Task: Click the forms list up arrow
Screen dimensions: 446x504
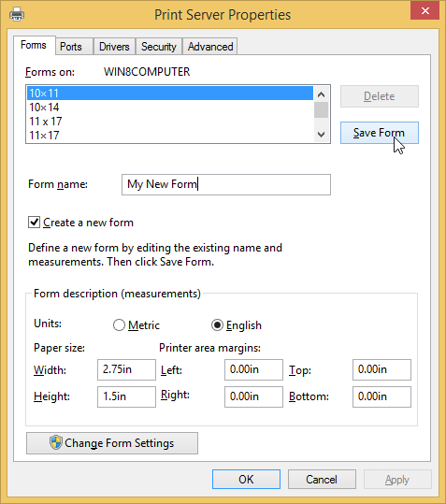Action: click(x=321, y=94)
